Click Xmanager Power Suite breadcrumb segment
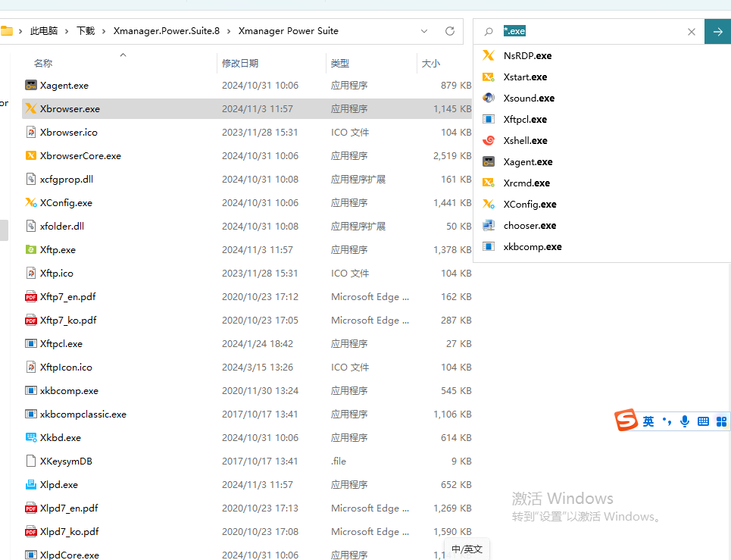This screenshot has width=731, height=560. [x=288, y=31]
